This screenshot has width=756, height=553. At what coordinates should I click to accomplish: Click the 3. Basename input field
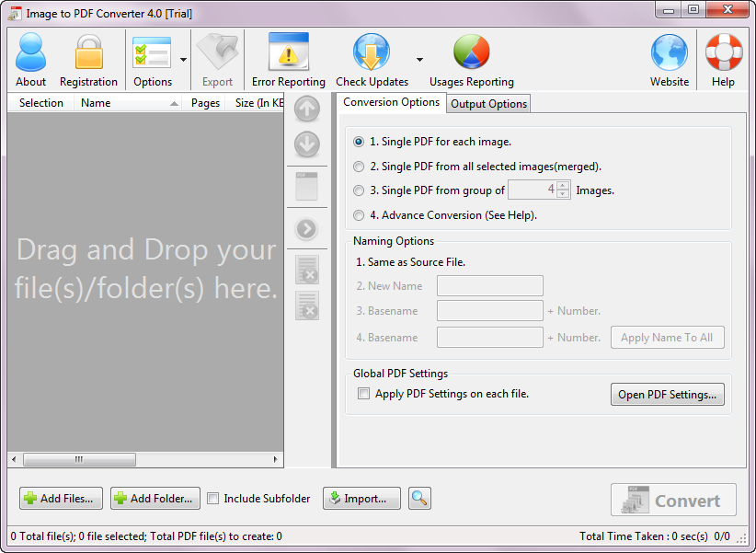pyautogui.click(x=490, y=311)
